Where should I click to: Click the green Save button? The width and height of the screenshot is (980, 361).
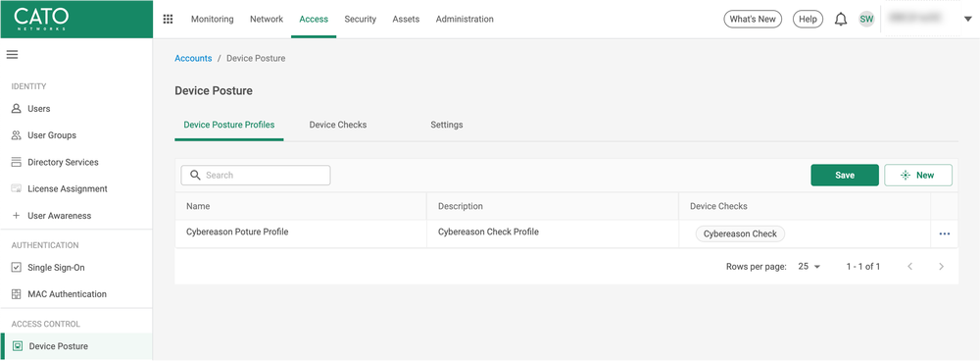tap(845, 176)
